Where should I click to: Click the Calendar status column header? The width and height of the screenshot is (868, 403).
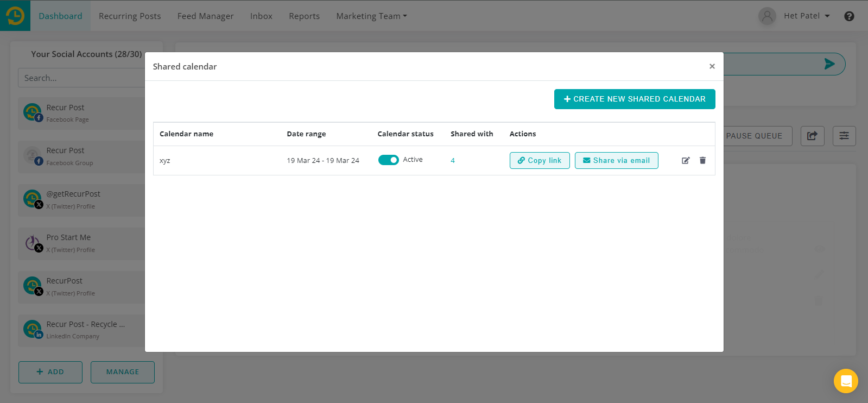(x=406, y=134)
